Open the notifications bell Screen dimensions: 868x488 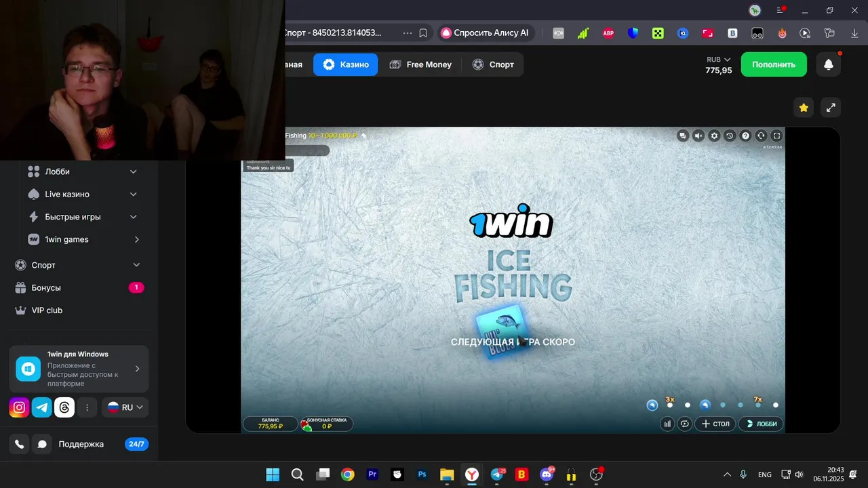tap(828, 64)
